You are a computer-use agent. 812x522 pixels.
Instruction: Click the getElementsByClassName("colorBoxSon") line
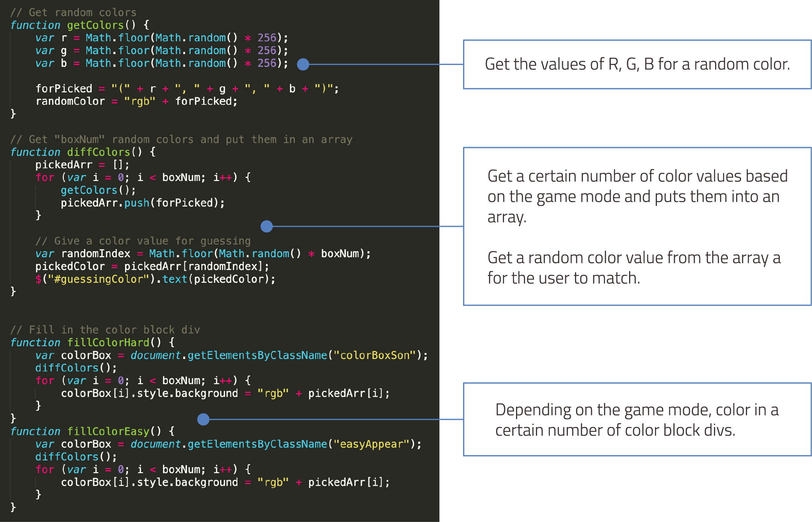(232, 355)
